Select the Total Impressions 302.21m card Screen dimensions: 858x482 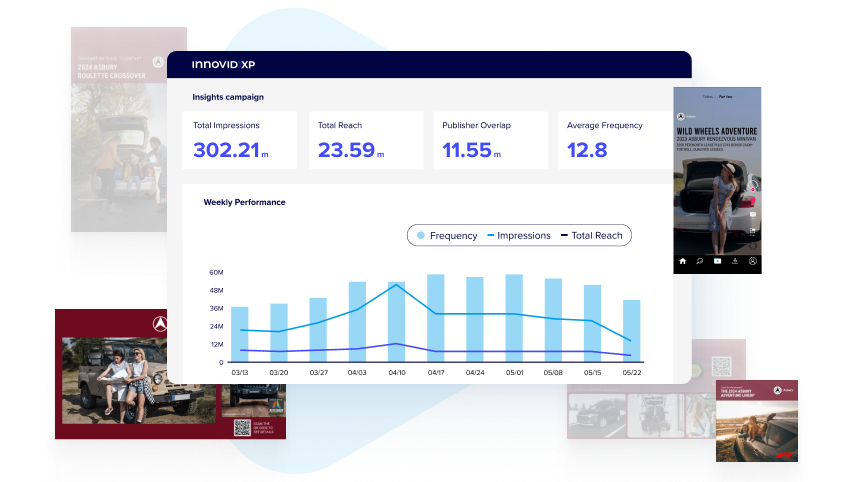coord(239,141)
